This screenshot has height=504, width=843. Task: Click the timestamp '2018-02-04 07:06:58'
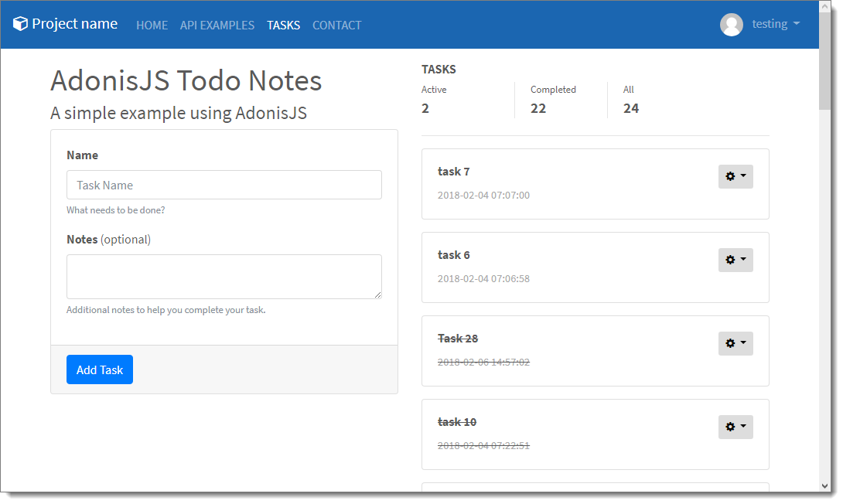coord(483,278)
